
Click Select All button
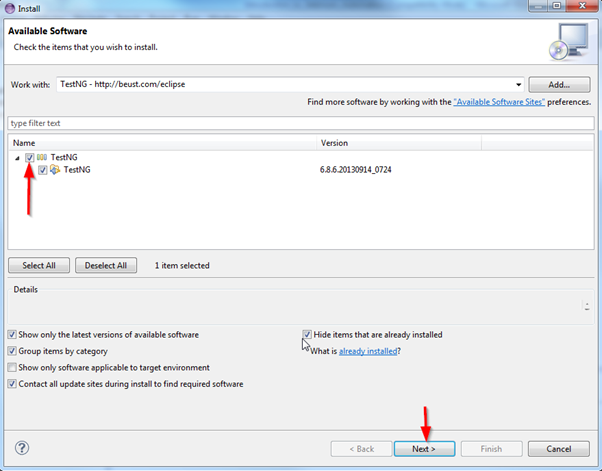[39, 265]
